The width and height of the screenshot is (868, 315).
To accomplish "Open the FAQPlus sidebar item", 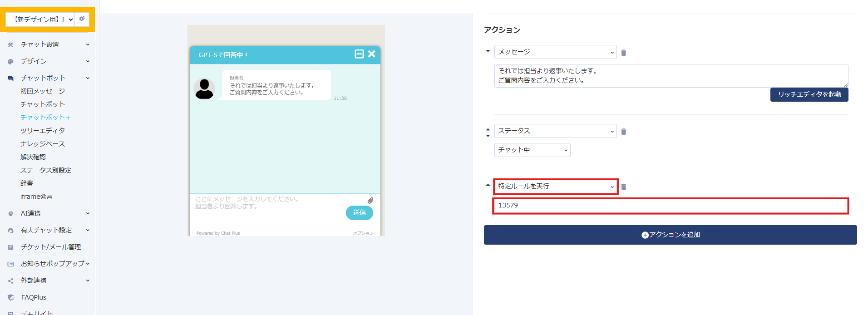I will (34, 297).
